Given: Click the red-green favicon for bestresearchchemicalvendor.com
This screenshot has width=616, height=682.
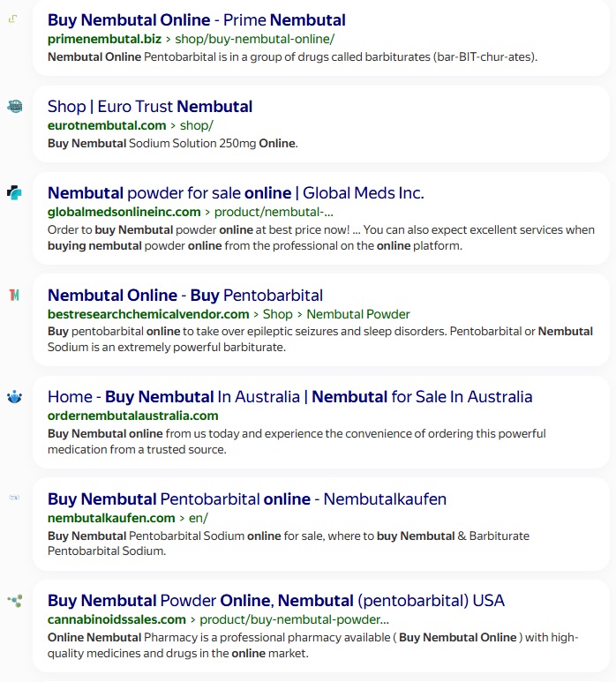Looking at the screenshot, I should pyautogui.click(x=14, y=296).
